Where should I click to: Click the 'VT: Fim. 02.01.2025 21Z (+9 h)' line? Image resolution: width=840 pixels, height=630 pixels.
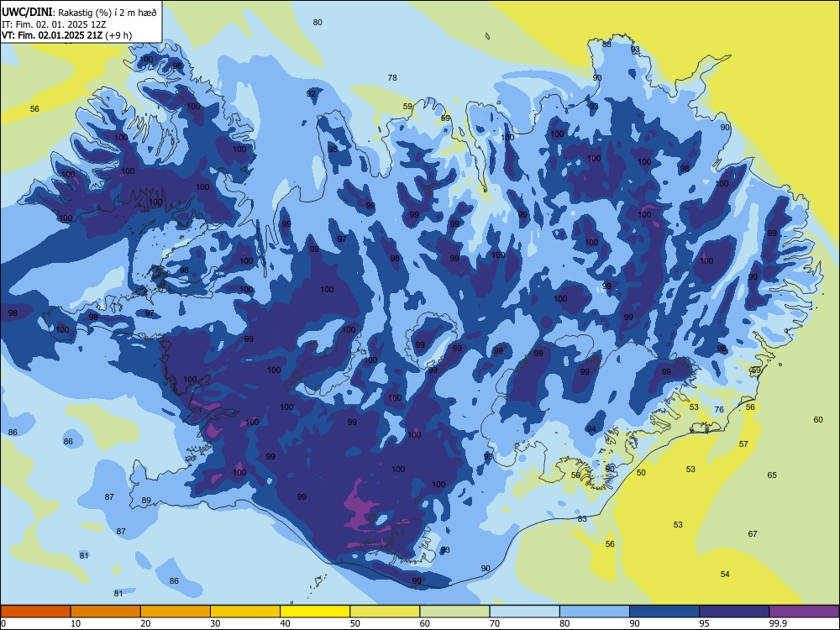tap(67, 35)
